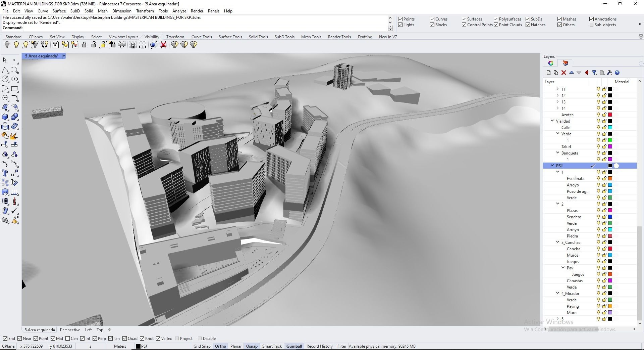Click the Show Objects yellow bulb icon

tap(16, 45)
